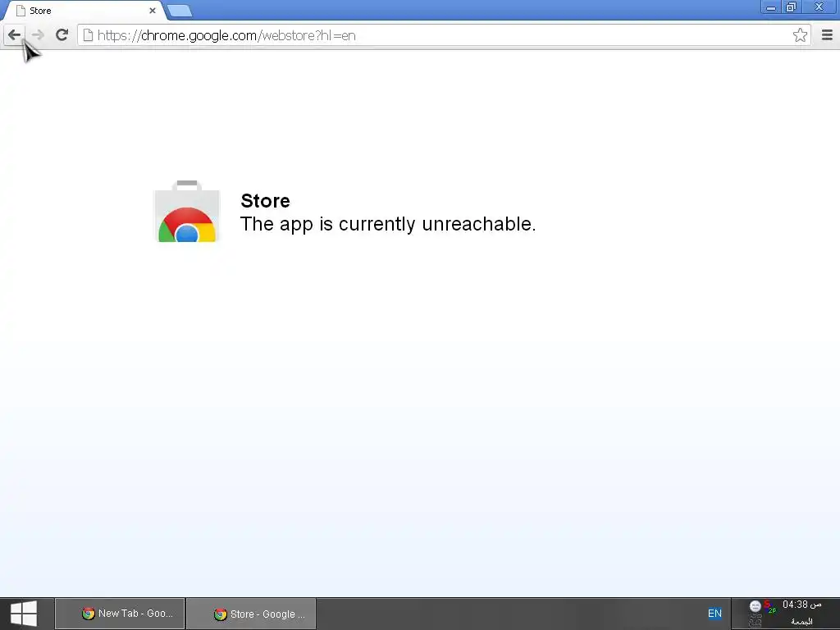This screenshot has width=840, height=630.
Task: Reload the page with the refresh icon
Action: (x=62, y=35)
